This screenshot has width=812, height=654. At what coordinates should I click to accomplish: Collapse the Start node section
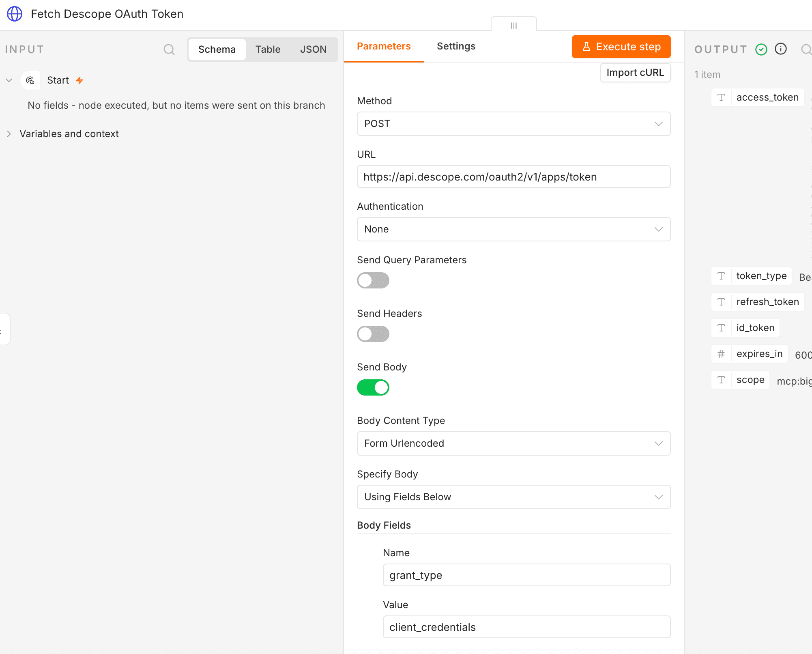[9, 80]
